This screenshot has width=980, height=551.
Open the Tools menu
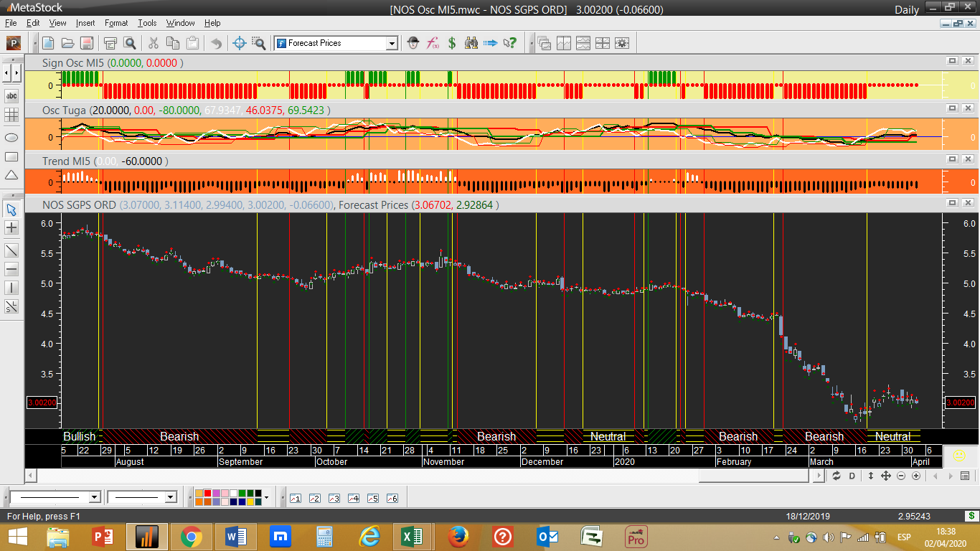(147, 23)
